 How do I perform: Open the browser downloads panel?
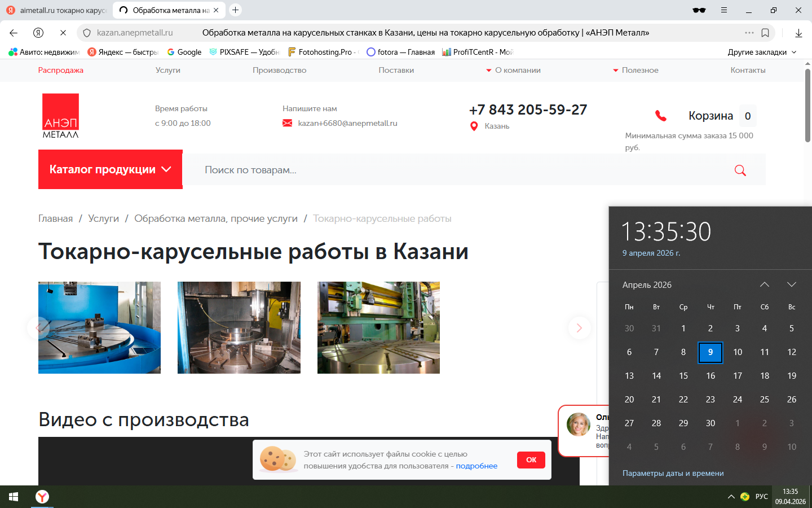click(798, 33)
